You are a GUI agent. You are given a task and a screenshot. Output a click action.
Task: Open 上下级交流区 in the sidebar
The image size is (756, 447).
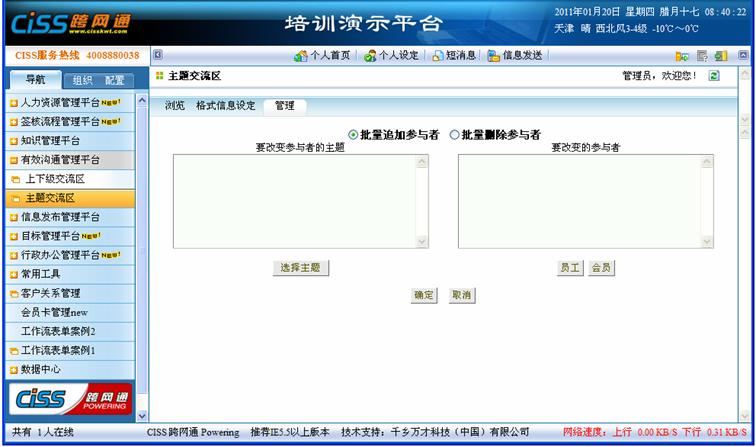tap(55, 179)
